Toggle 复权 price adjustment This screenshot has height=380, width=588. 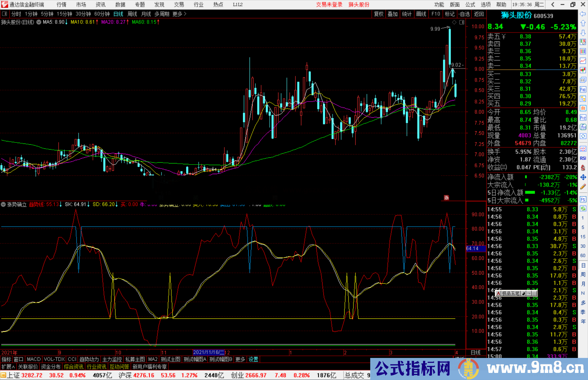point(378,14)
